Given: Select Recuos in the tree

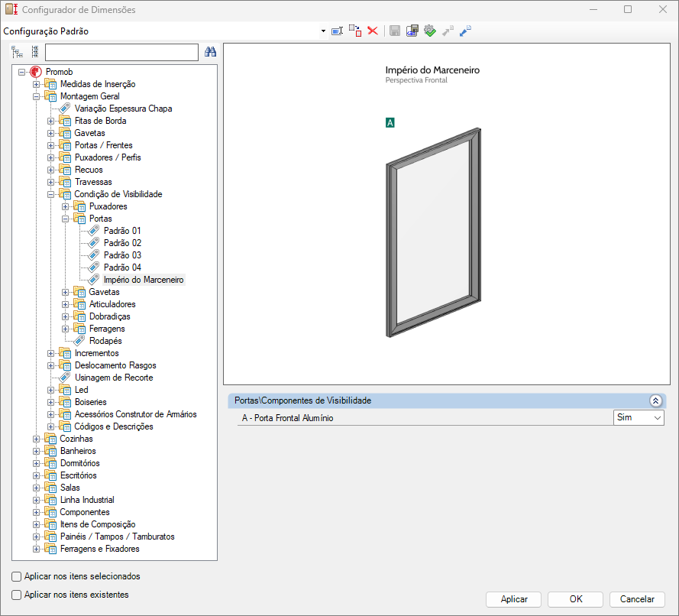Looking at the screenshot, I should coord(89,170).
